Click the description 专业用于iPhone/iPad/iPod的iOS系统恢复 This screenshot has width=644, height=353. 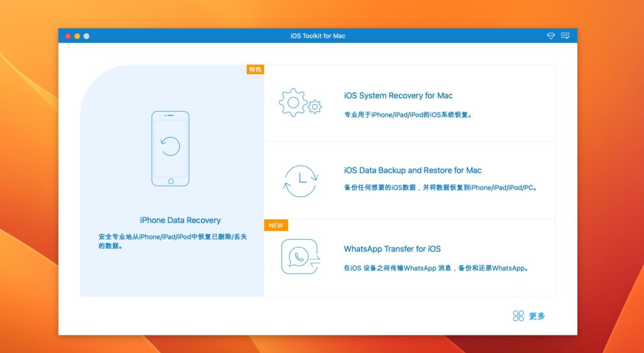tap(408, 115)
